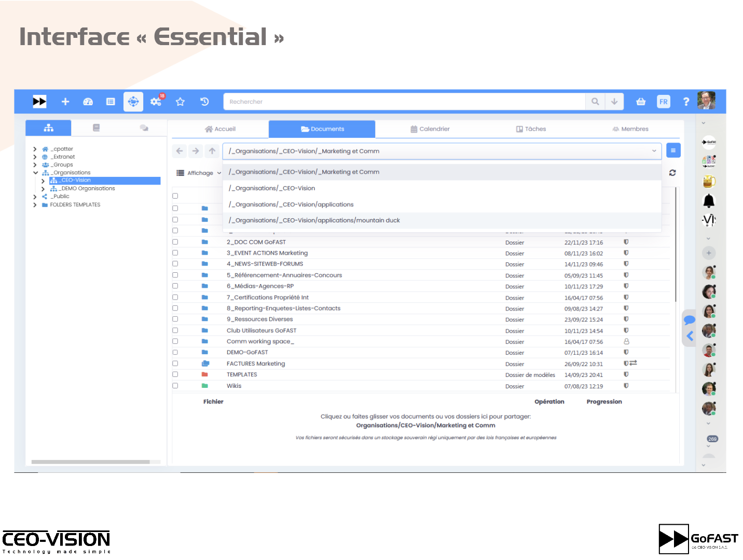This screenshot has height=560, width=743.
Task: Click the refresh icon in the file list
Action: click(672, 173)
